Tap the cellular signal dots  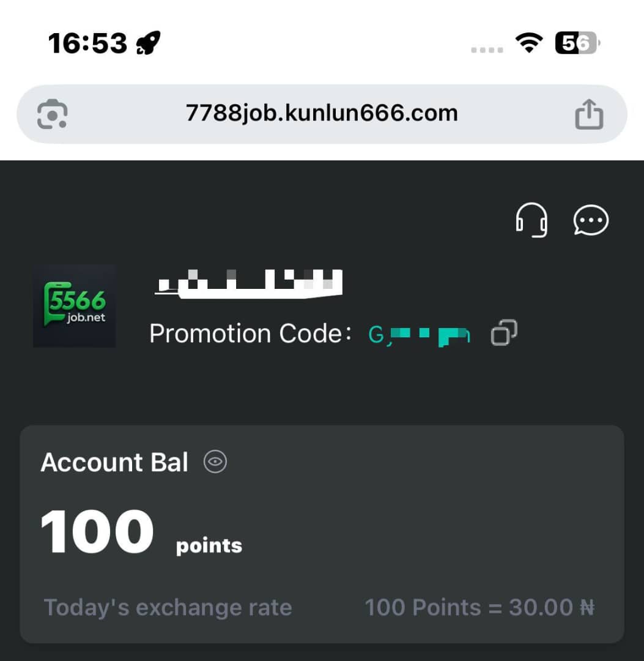pyautogui.click(x=487, y=50)
